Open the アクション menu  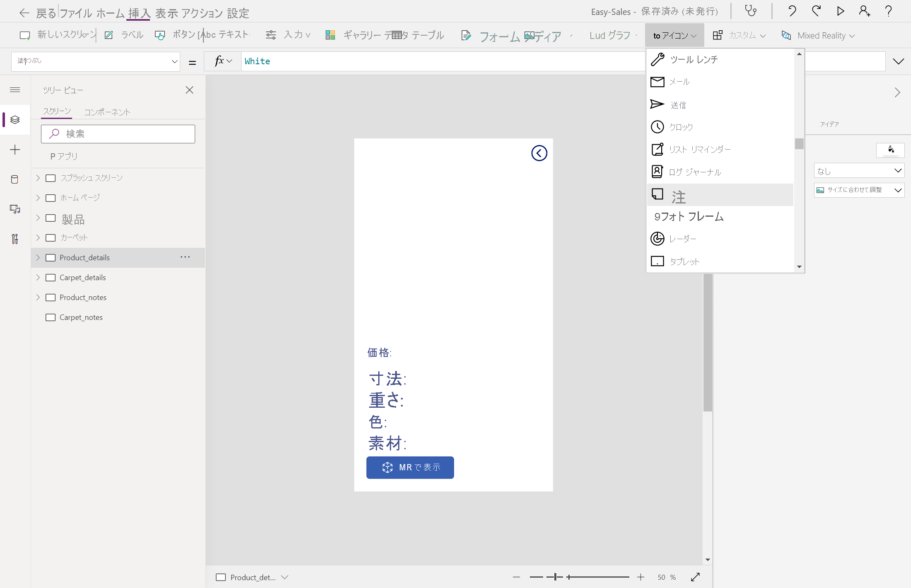pos(202,13)
